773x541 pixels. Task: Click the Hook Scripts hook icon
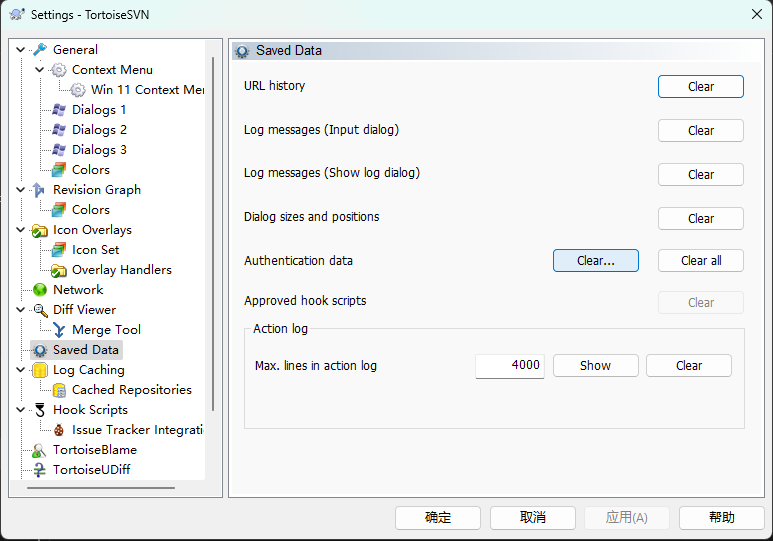(x=39, y=410)
